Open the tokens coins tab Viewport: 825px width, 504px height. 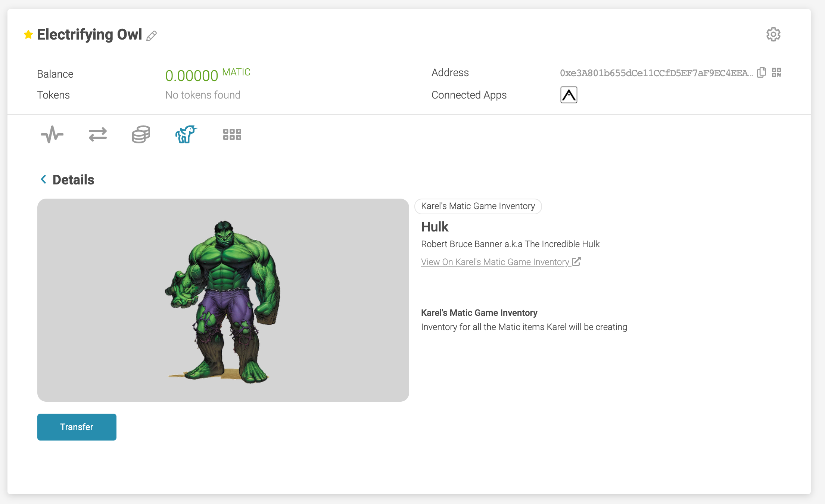(x=141, y=134)
